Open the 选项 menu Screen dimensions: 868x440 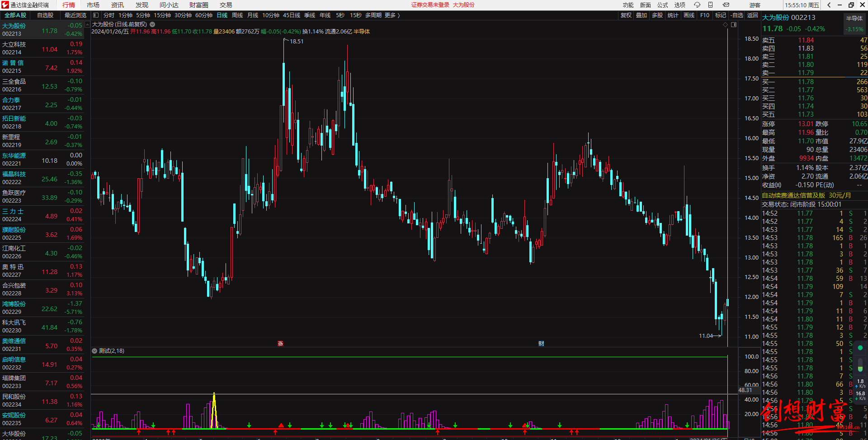pos(679,5)
